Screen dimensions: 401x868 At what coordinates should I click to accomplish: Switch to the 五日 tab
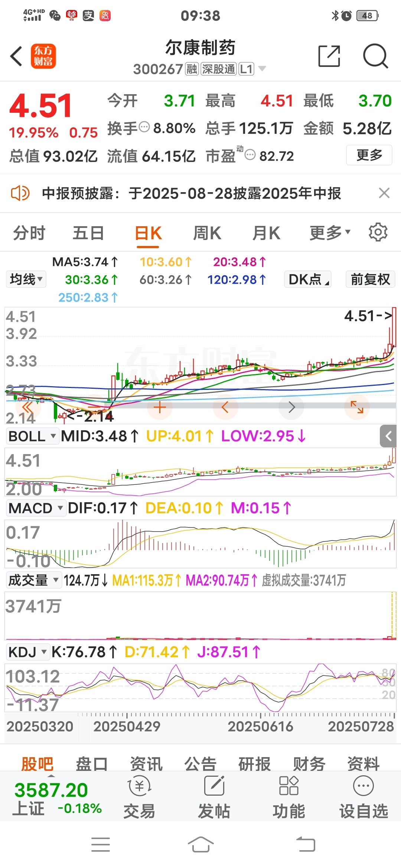[88, 233]
